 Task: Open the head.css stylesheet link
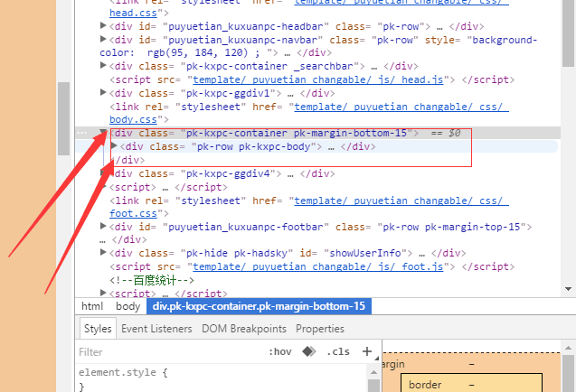pos(133,13)
